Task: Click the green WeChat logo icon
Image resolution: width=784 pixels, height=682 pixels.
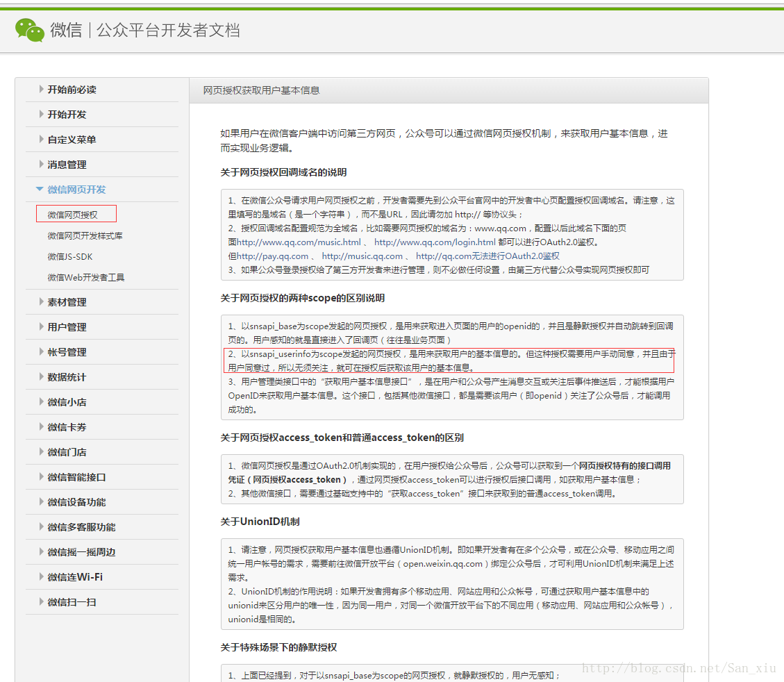Action: click(x=29, y=30)
